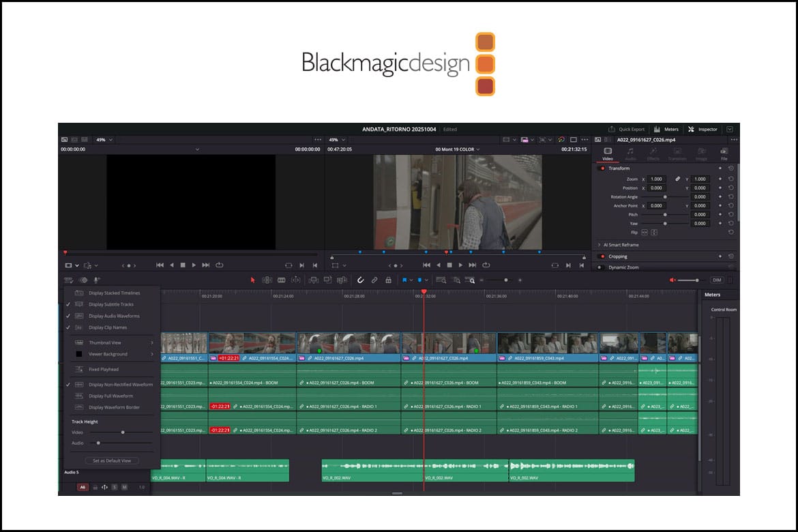Click the Full Extent Zoom icon
Screen dimensions: 798x532
pos(441,280)
